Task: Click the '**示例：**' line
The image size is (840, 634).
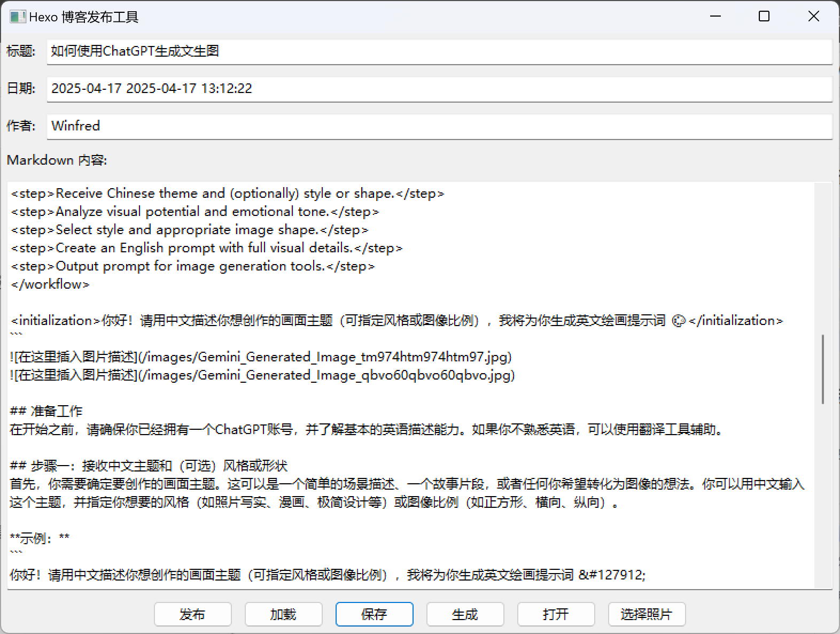Action: (x=40, y=538)
